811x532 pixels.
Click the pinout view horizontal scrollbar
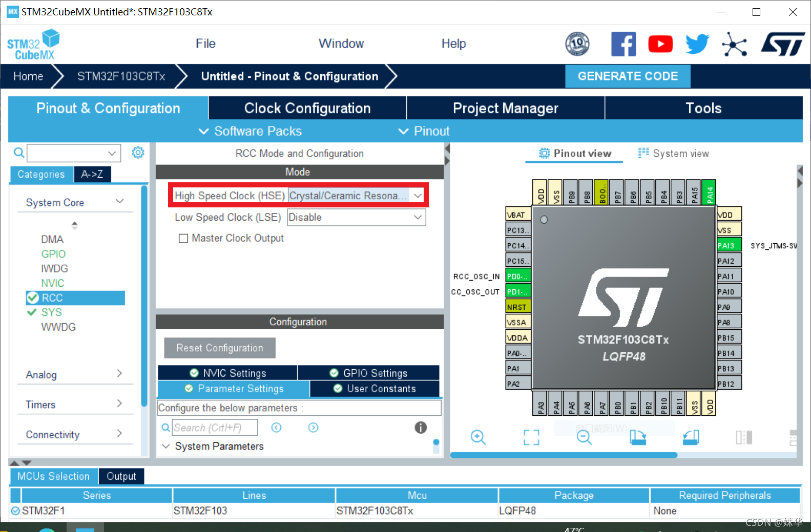[564, 455]
